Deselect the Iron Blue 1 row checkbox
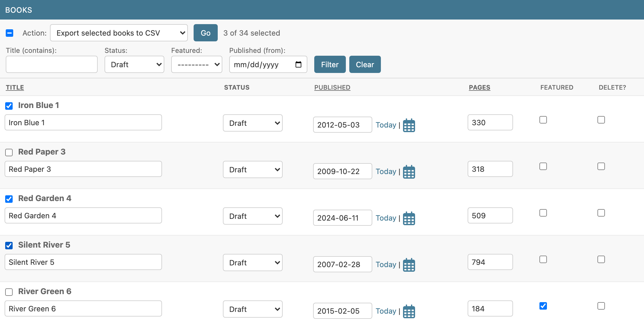The height and width of the screenshot is (328, 644). pyautogui.click(x=9, y=106)
